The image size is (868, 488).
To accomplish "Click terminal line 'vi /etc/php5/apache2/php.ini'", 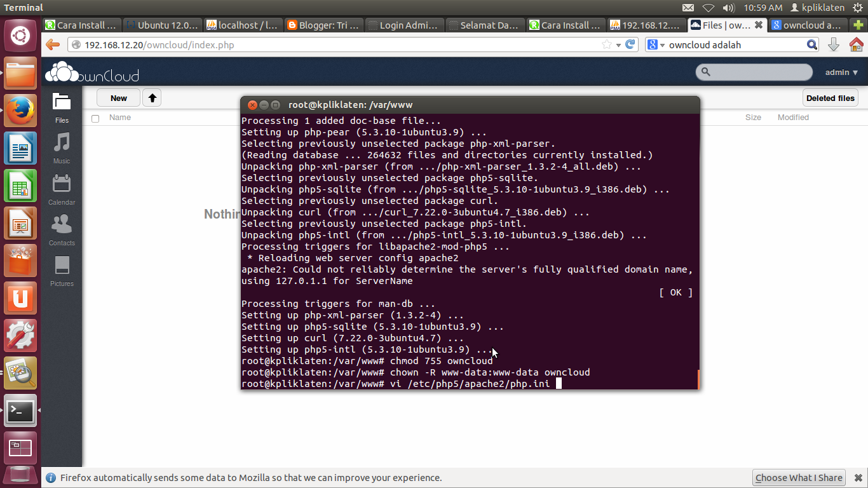I will click(x=470, y=384).
